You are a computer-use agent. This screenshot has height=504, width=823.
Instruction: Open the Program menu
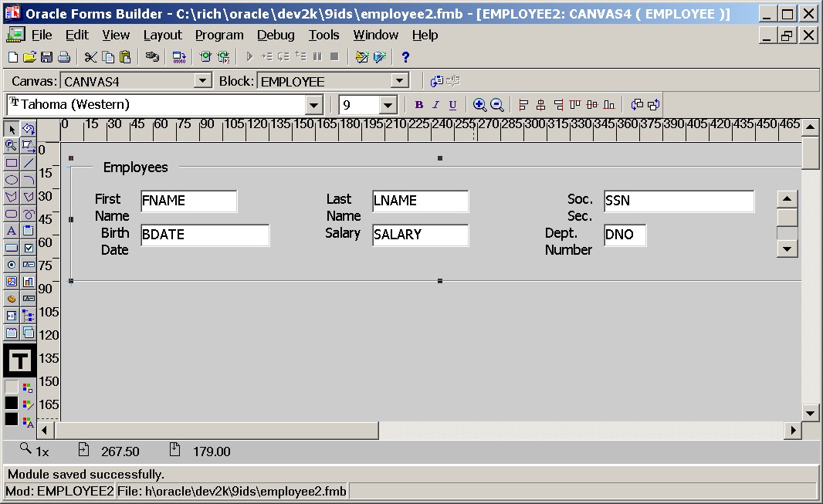(x=219, y=36)
